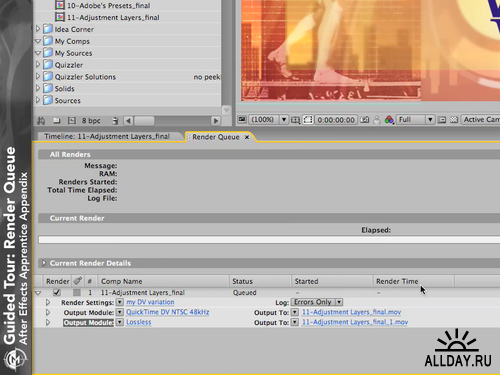
Task: Toggle the transparency grid icon
Action: click(454, 119)
